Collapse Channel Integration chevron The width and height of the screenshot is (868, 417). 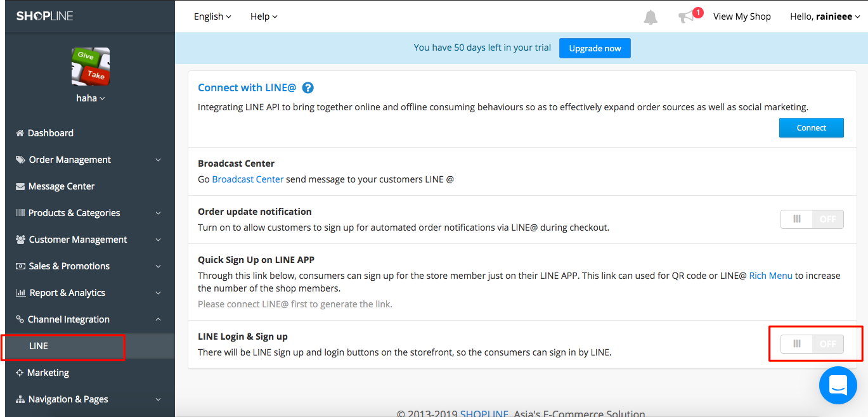(x=159, y=319)
